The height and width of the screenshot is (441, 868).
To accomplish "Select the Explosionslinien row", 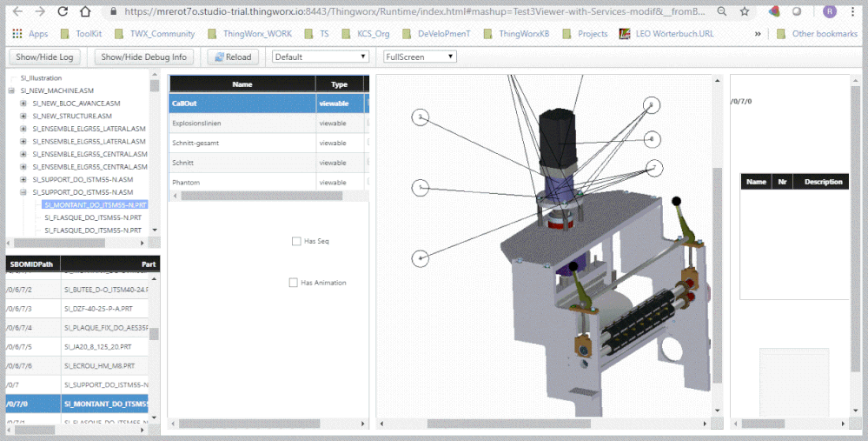I will coord(269,123).
